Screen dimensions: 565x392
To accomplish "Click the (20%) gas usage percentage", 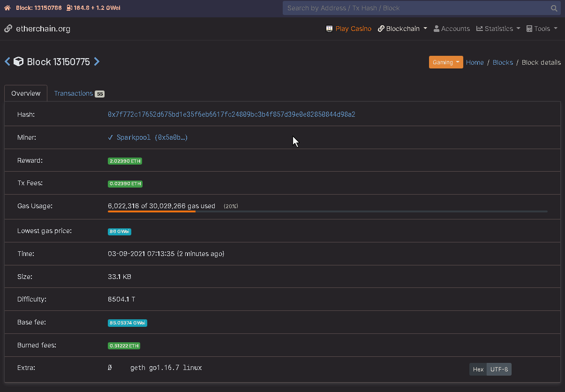I will click(x=231, y=206).
